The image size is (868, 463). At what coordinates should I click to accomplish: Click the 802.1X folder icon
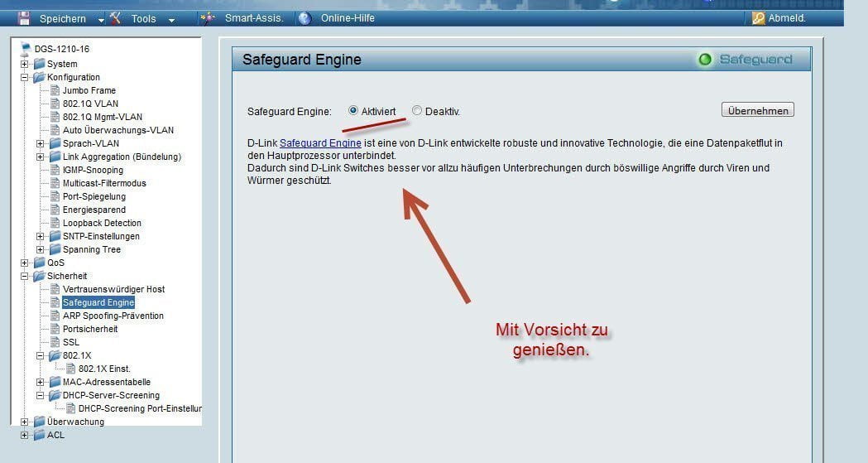55,355
